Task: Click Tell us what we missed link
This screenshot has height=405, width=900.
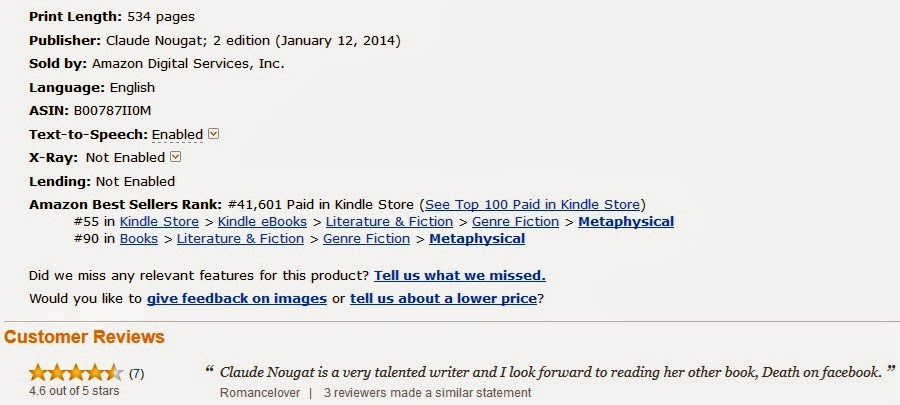Action: (460, 275)
